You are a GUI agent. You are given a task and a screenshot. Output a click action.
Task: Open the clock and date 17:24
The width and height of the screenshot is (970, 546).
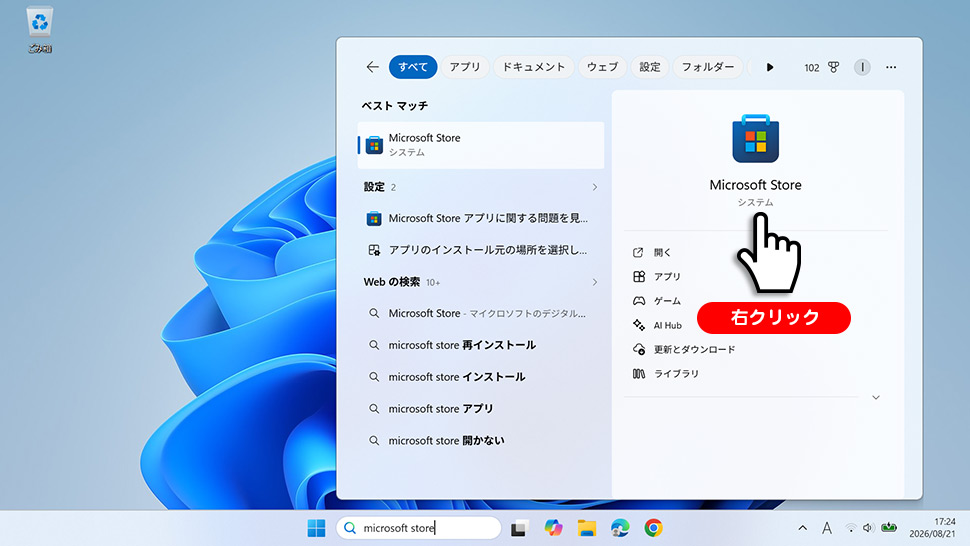point(932,528)
